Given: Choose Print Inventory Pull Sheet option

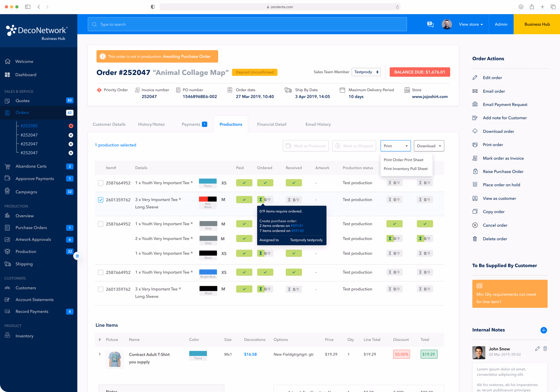Looking at the screenshot, I should pyautogui.click(x=406, y=169).
